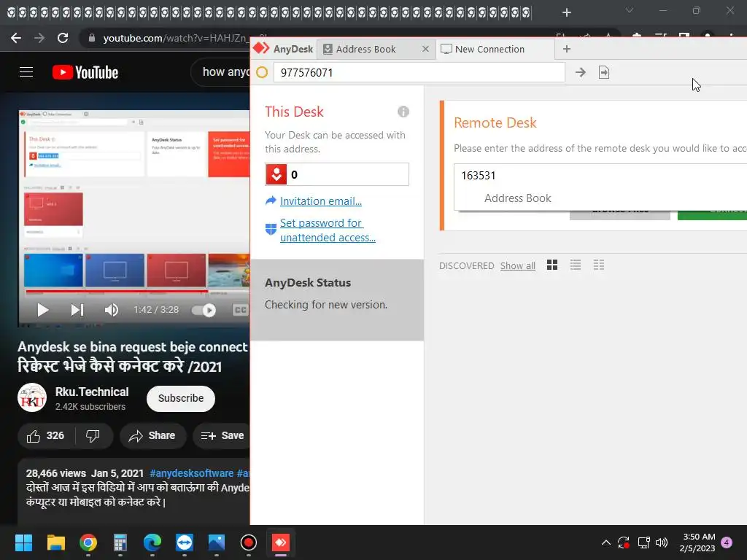
Task: Go to YouTube home logo
Action: coord(85,72)
